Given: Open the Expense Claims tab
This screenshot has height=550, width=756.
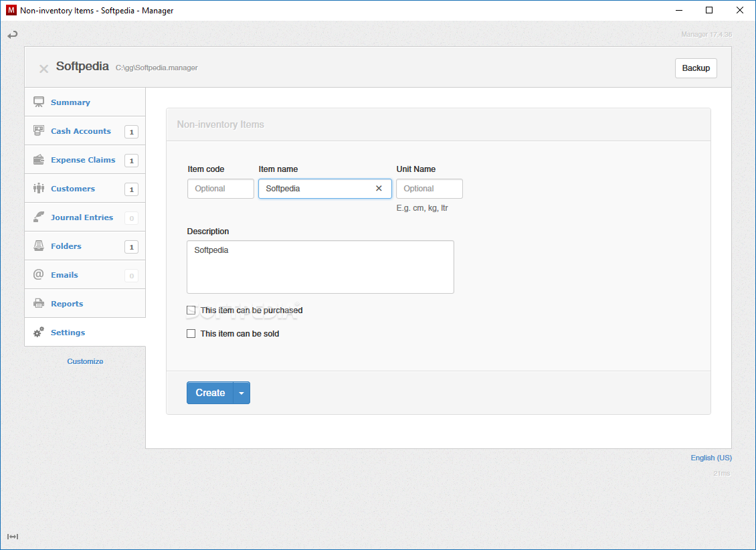Looking at the screenshot, I should (85, 159).
